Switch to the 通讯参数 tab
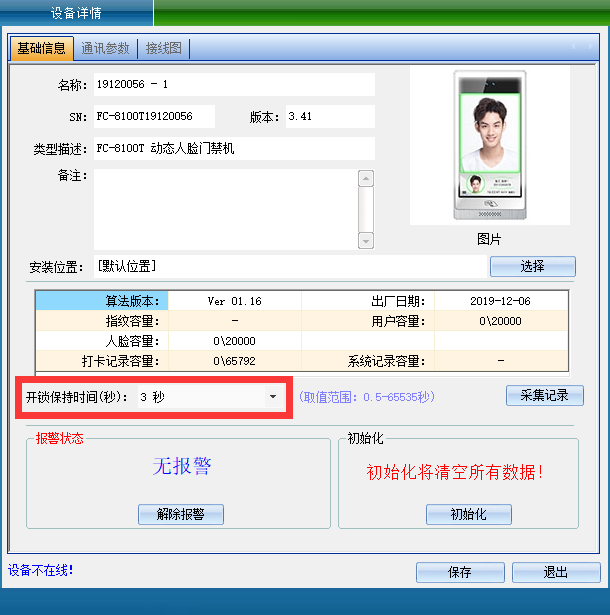Viewport: 610px width, 615px height. point(105,48)
